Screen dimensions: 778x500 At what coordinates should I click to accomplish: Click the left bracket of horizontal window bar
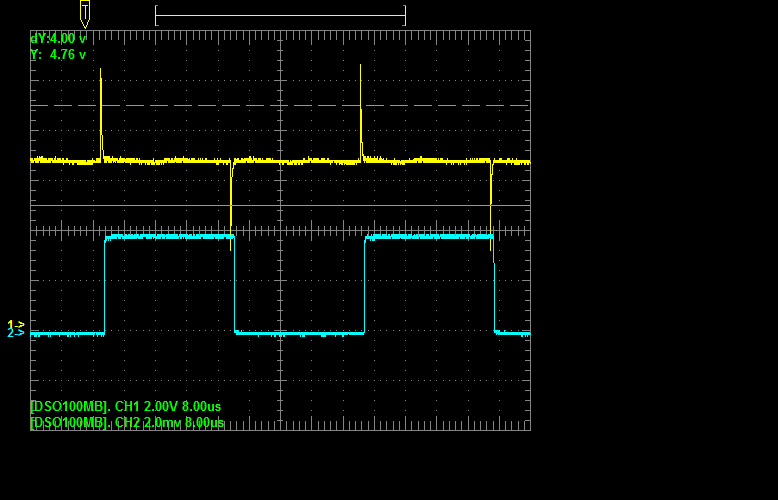point(156,15)
